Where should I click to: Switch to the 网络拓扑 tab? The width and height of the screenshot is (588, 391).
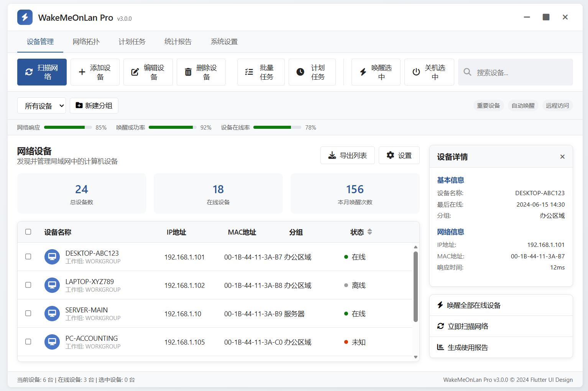click(x=86, y=41)
